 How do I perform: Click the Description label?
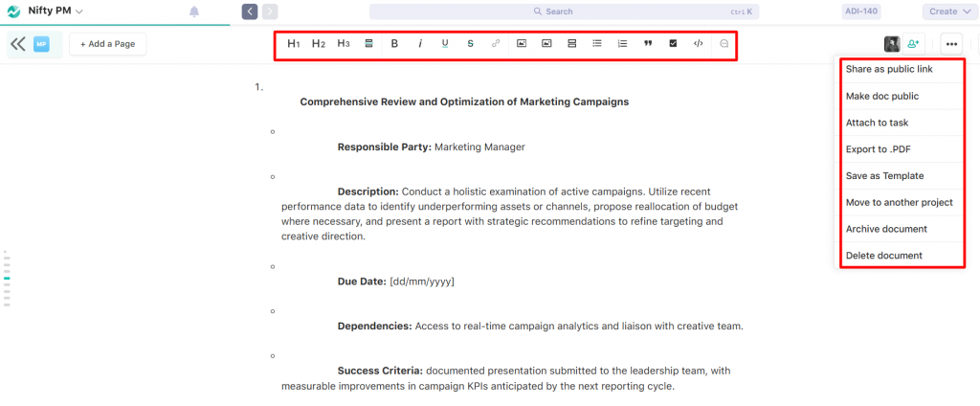pyautogui.click(x=368, y=192)
